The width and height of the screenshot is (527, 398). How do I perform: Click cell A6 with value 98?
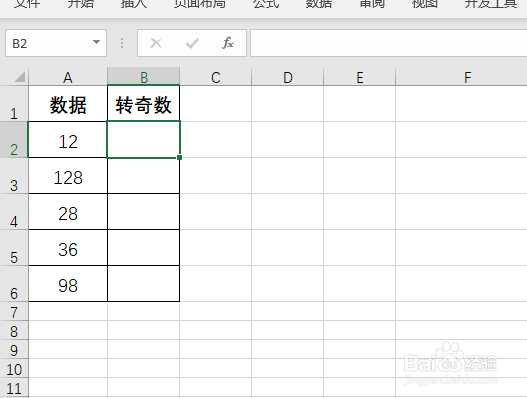[68, 284]
